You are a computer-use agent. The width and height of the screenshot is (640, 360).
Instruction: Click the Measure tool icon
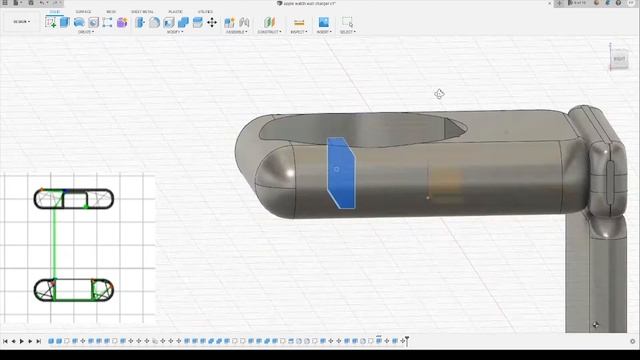[299, 22]
